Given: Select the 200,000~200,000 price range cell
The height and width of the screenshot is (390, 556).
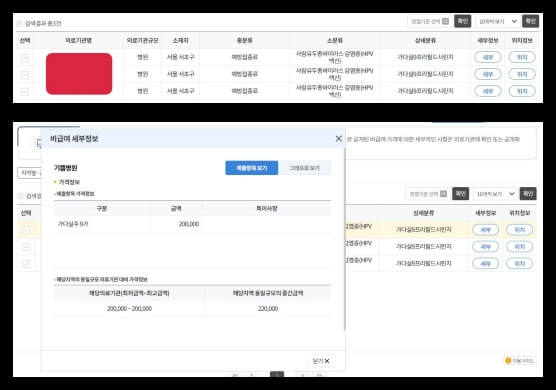Looking at the screenshot, I should pyautogui.click(x=129, y=308).
